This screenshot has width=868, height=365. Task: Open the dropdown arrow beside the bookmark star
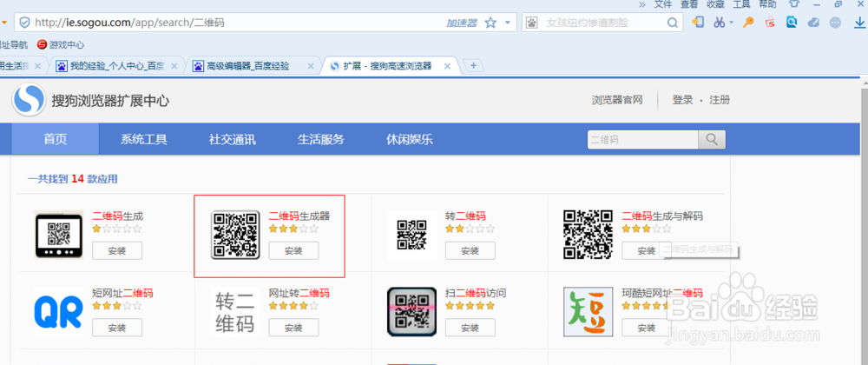[508, 23]
